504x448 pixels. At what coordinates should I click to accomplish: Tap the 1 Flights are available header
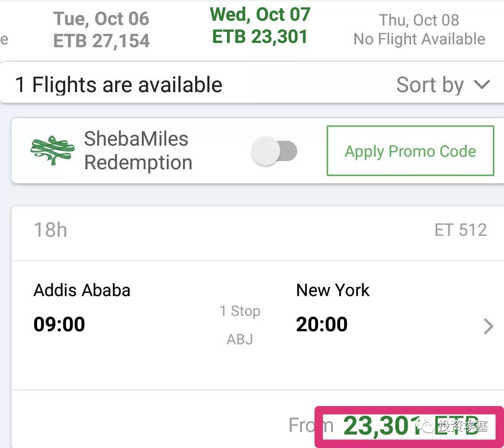click(119, 85)
